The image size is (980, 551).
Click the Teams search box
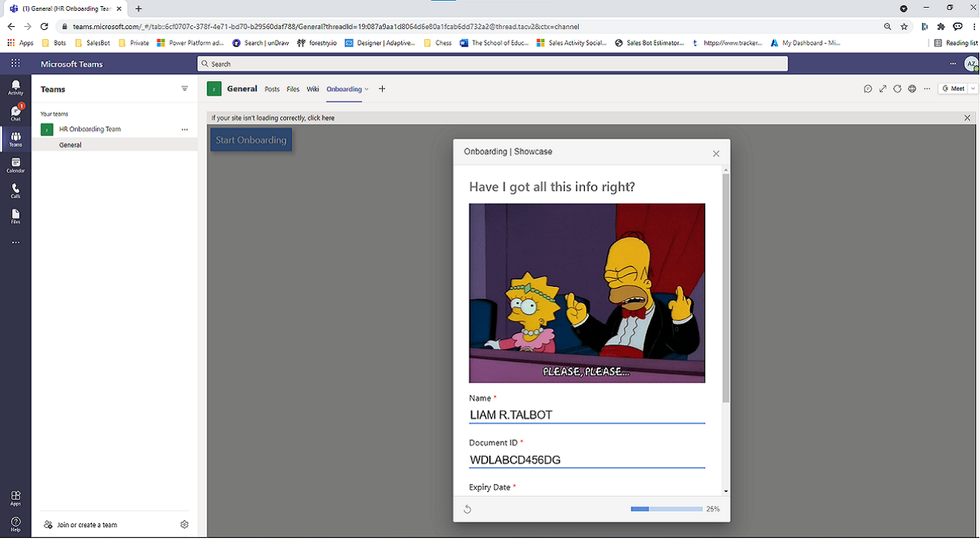click(x=492, y=64)
